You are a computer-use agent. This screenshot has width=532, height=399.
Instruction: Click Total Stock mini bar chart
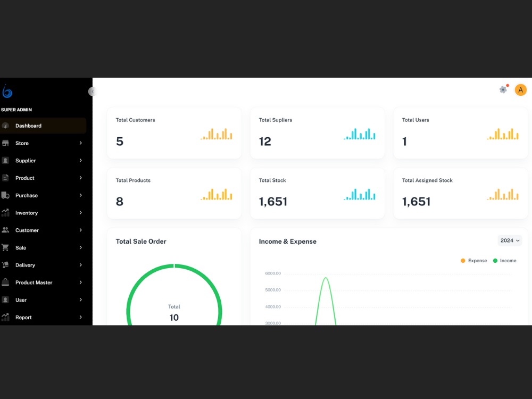pos(360,194)
